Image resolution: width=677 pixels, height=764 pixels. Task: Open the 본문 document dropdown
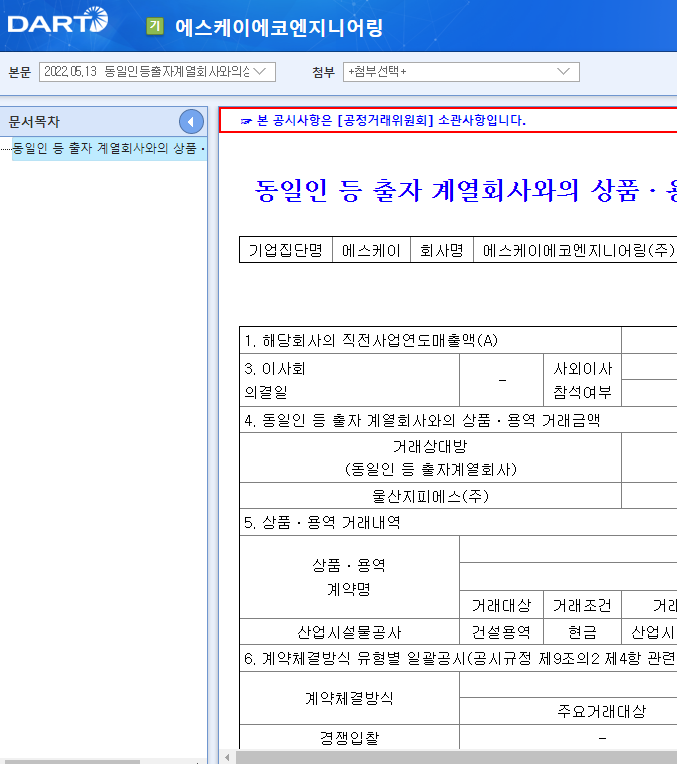pyautogui.click(x=157, y=72)
